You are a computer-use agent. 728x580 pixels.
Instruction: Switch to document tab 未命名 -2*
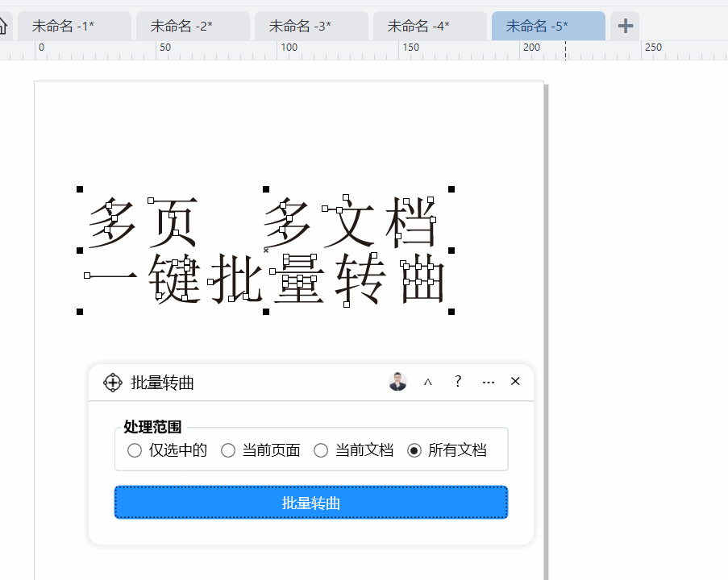pos(193,26)
